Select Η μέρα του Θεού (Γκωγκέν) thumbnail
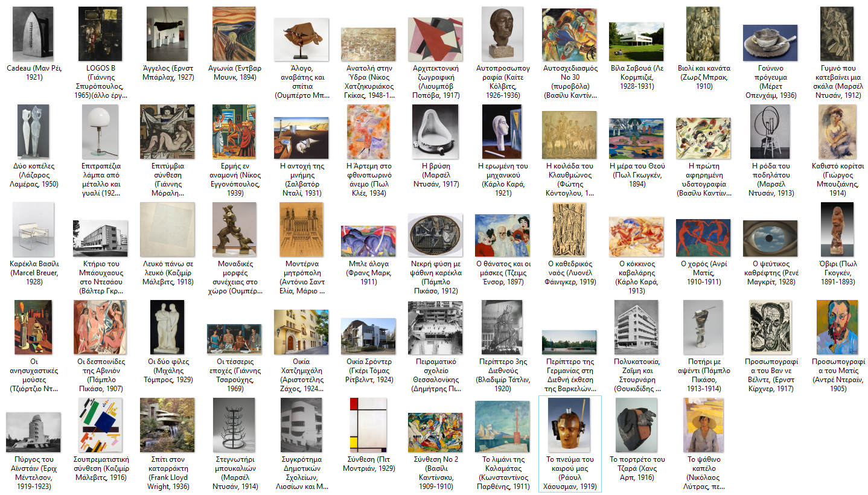868x495 pixels. click(636, 139)
